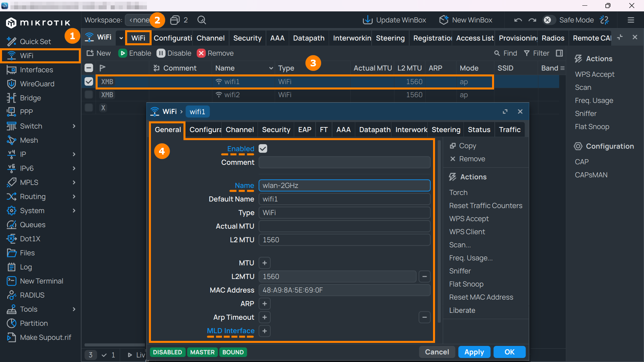
Task: Click the Cancel button
Action: tap(437, 352)
